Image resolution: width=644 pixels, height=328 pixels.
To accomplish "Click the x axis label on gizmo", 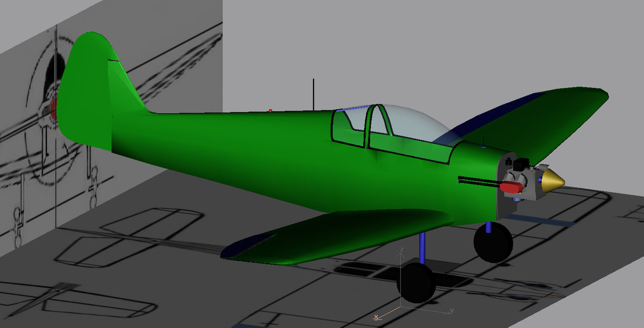I will click(x=376, y=317).
